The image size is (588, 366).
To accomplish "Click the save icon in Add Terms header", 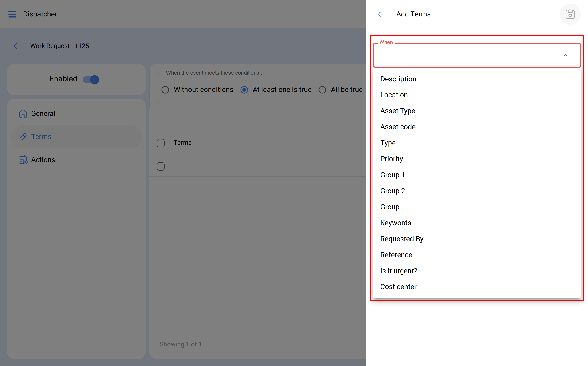I will tap(570, 14).
